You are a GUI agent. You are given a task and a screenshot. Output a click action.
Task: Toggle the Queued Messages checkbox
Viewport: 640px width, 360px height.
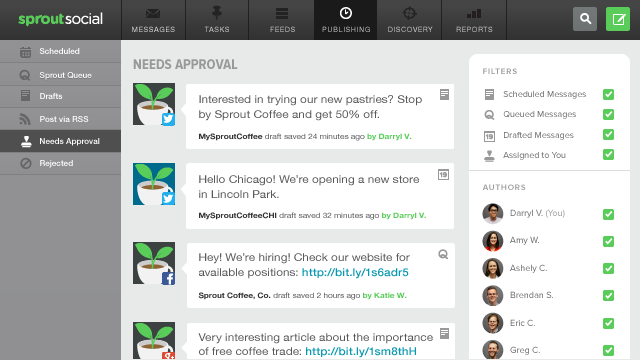[608, 114]
